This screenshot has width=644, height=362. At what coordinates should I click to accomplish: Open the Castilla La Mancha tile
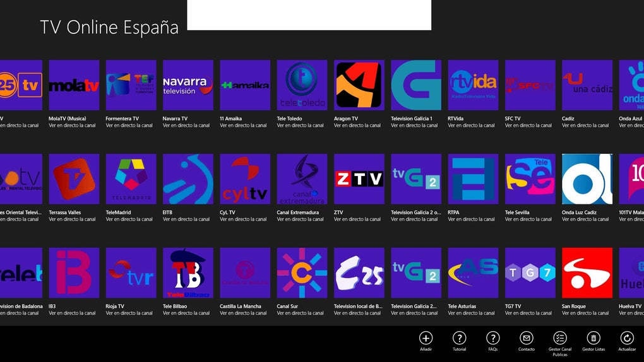(245, 272)
